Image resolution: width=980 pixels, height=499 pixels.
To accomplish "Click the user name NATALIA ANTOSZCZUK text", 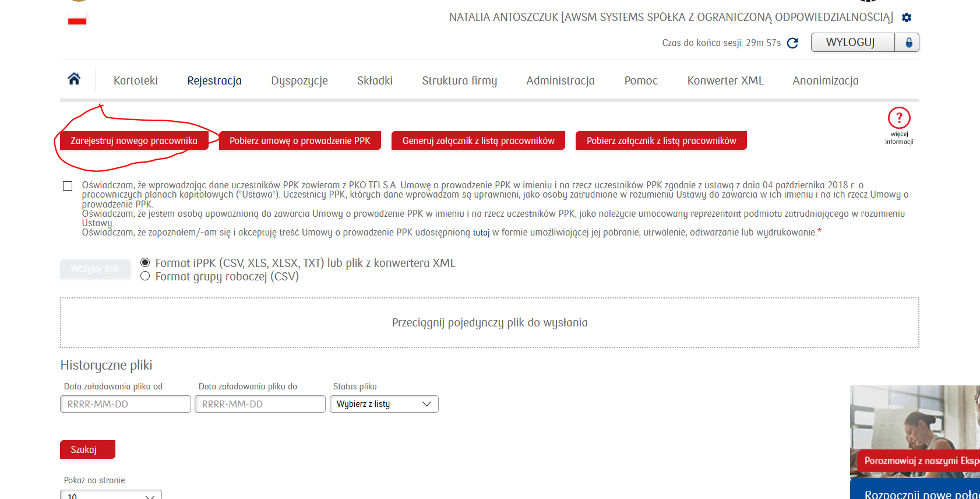I will pos(503,17).
